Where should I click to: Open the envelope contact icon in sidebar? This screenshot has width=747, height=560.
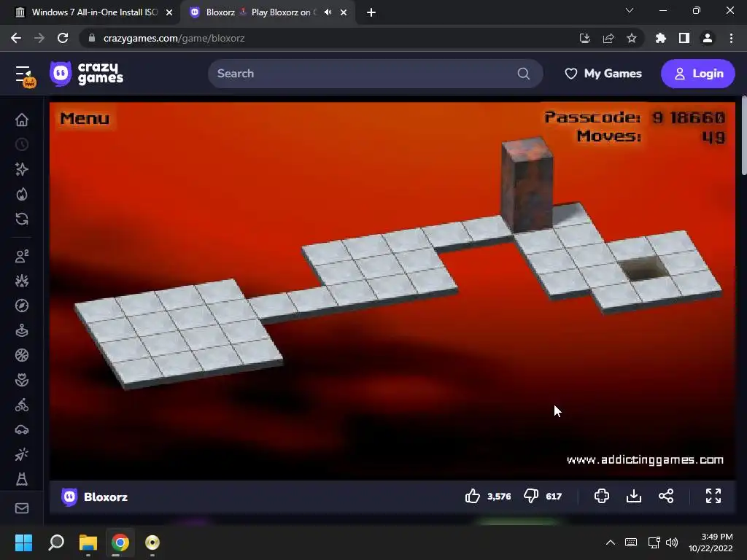click(22, 508)
